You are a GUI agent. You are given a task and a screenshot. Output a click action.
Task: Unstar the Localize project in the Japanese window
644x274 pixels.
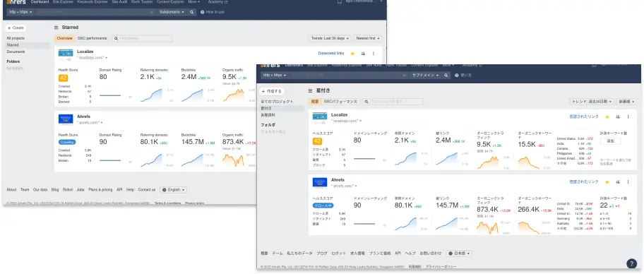(607, 117)
